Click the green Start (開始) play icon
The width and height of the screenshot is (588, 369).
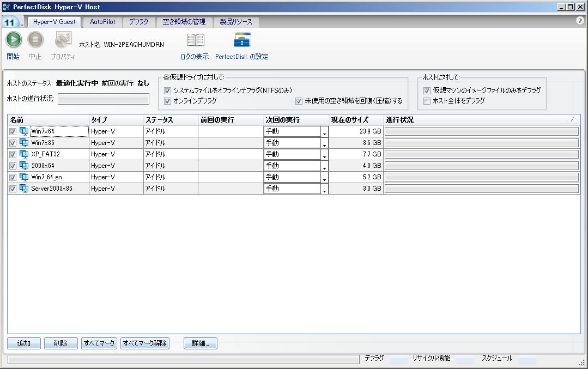[x=14, y=39]
